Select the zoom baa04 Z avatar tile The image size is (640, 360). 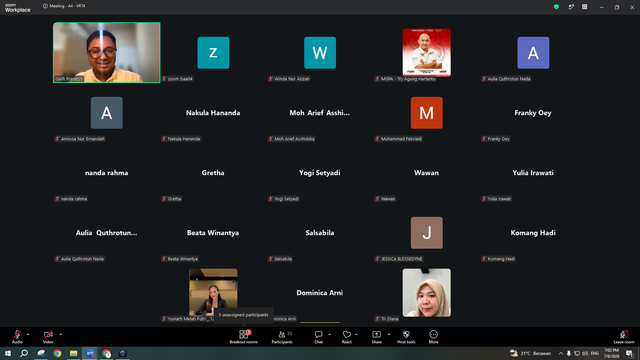[213, 53]
